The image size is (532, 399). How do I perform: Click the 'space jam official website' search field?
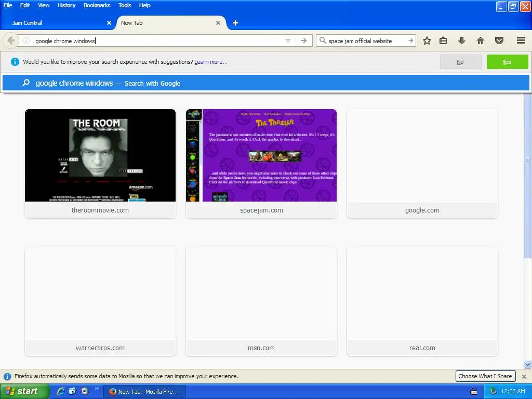coord(367,41)
